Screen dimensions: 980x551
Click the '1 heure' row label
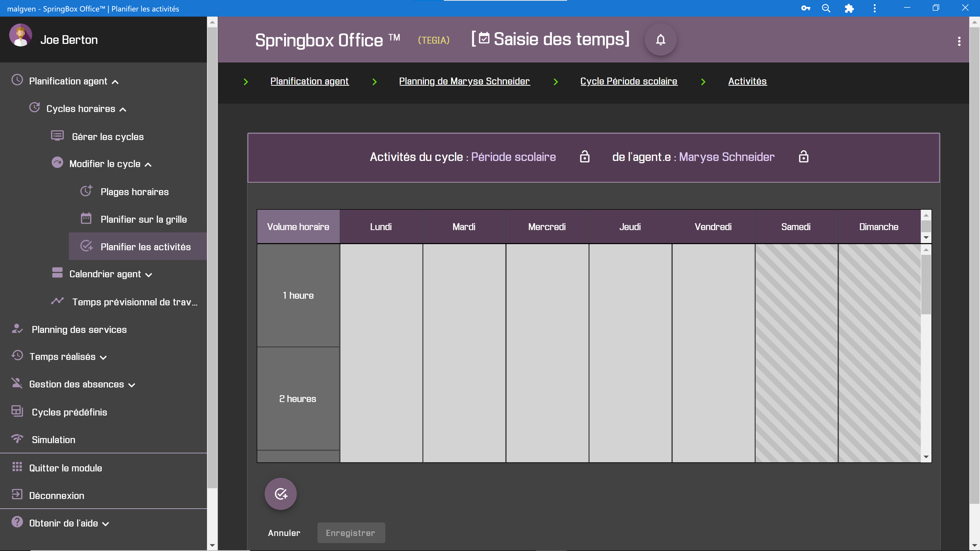[298, 295]
